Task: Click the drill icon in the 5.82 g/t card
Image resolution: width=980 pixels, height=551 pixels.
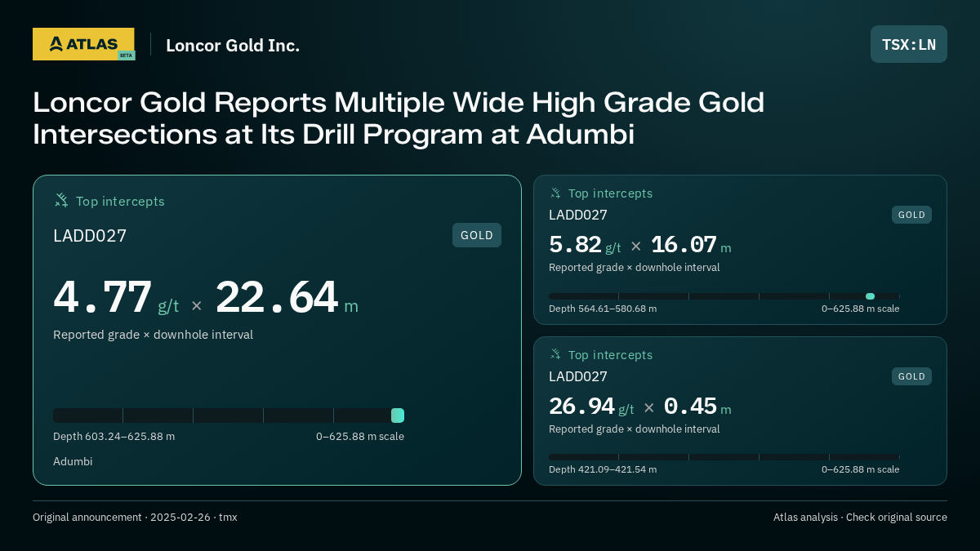Action: click(x=555, y=193)
